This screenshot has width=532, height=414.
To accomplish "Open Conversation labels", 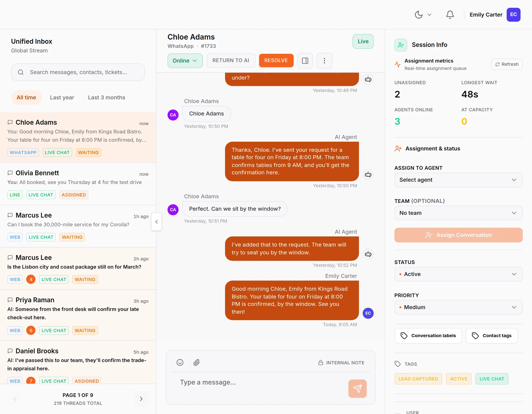I will (x=428, y=336).
